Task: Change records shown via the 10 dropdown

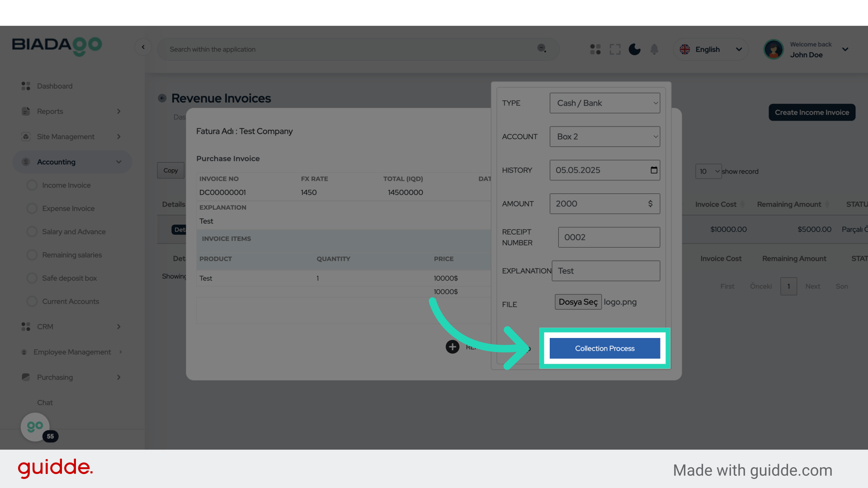Action: pos(708,171)
